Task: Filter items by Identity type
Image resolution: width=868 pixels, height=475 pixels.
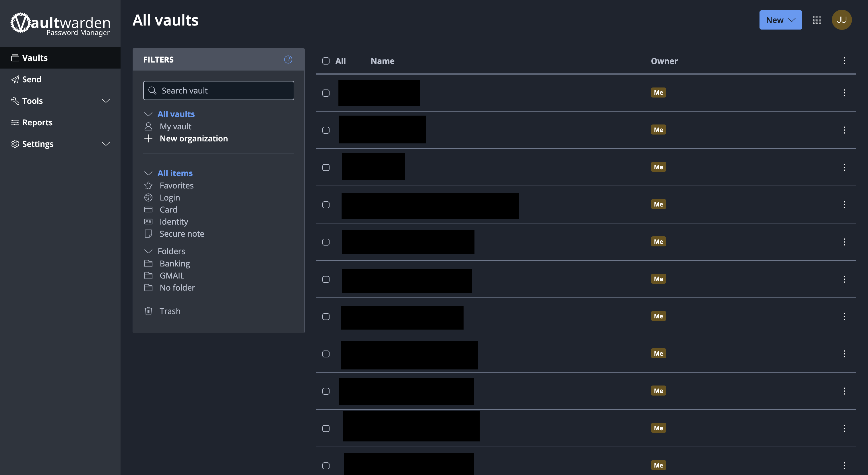Action: click(174, 222)
